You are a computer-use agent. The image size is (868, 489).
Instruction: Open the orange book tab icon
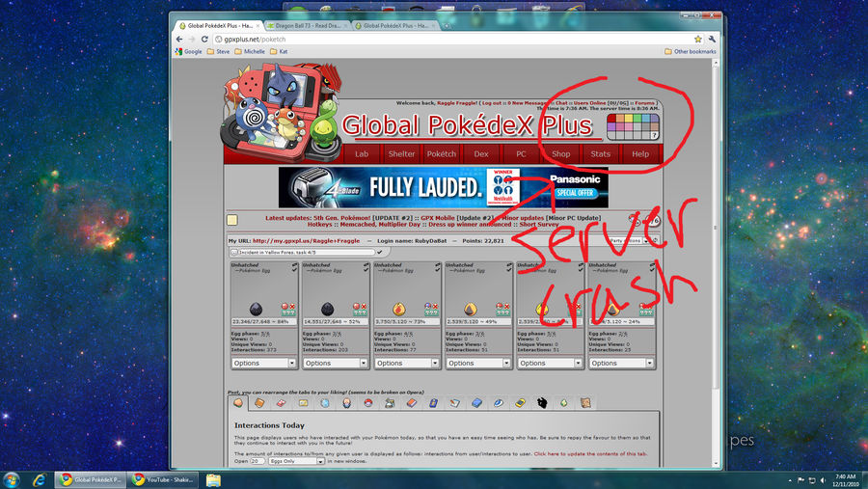259,403
